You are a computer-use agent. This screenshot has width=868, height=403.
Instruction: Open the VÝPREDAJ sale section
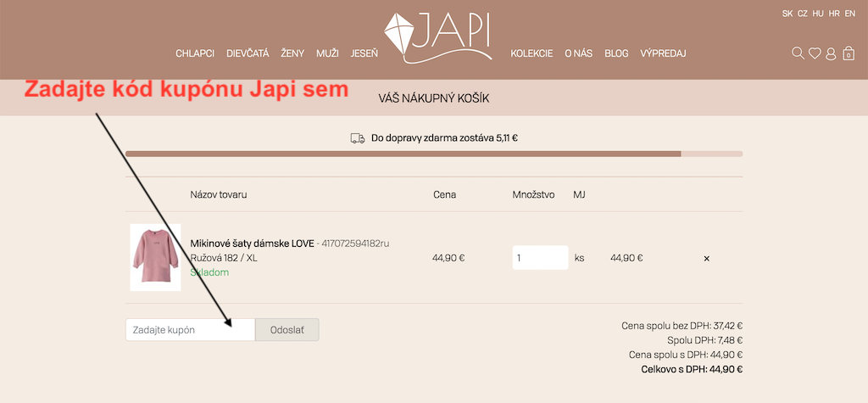tap(663, 53)
